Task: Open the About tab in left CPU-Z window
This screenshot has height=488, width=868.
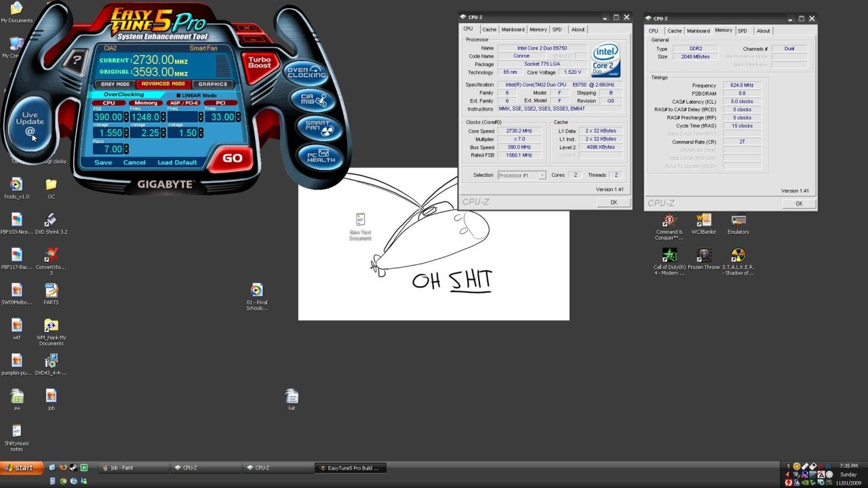Action: [578, 29]
